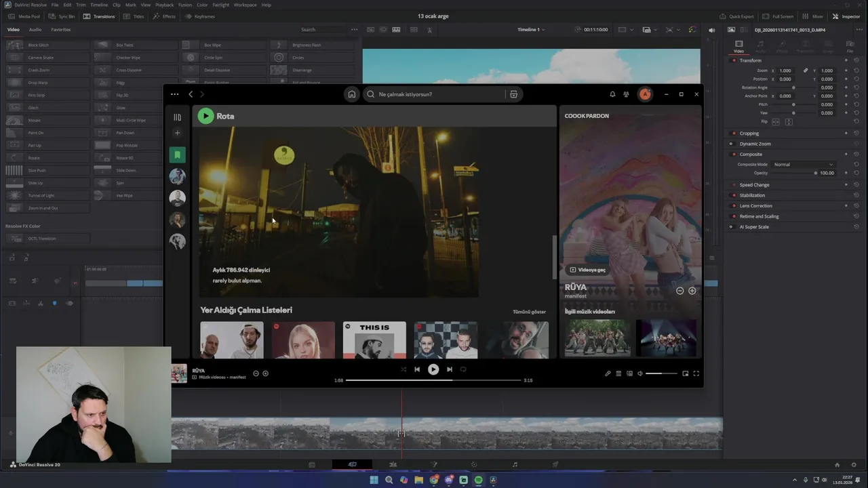868x488 pixels.
Task: Disable the Transform section toggle
Action: point(734,60)
